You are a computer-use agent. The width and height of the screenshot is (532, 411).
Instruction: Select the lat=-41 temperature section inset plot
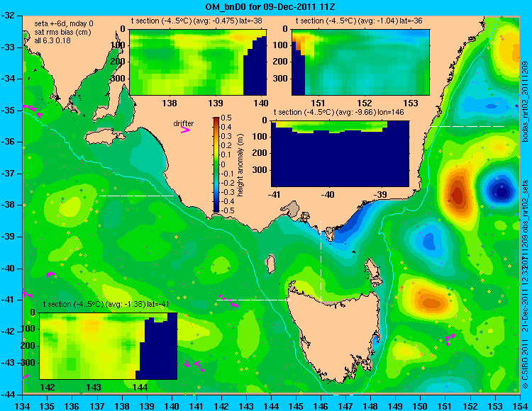click(109, 346)
